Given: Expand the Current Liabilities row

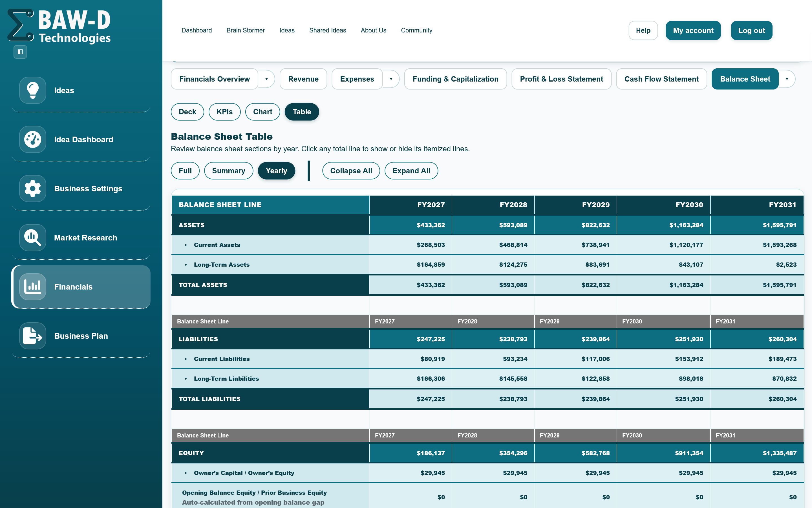Looking at the screenshot, I should (x=186, y=359).
